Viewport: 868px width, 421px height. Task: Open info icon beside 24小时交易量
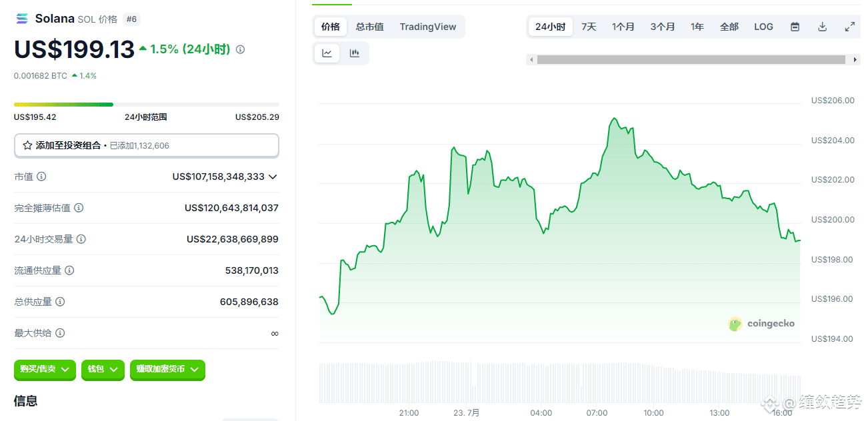click(x=81, y=239)
